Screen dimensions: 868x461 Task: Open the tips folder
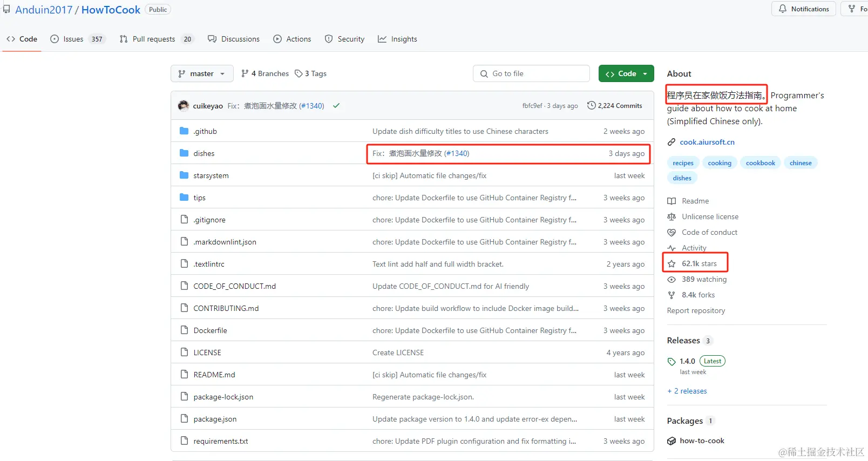[x=200, y=198]
